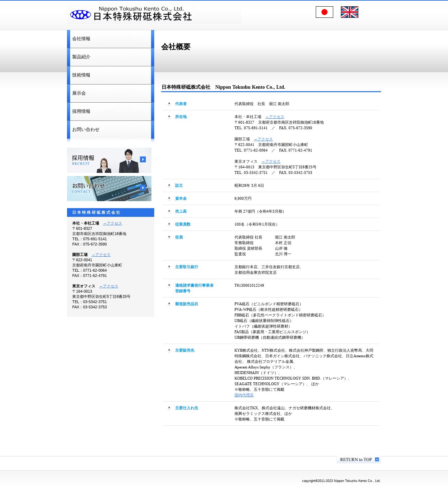Click the Nippon Tokushu Kento logo
Viewport: 448px width, 491px height.
pos(131,14)
